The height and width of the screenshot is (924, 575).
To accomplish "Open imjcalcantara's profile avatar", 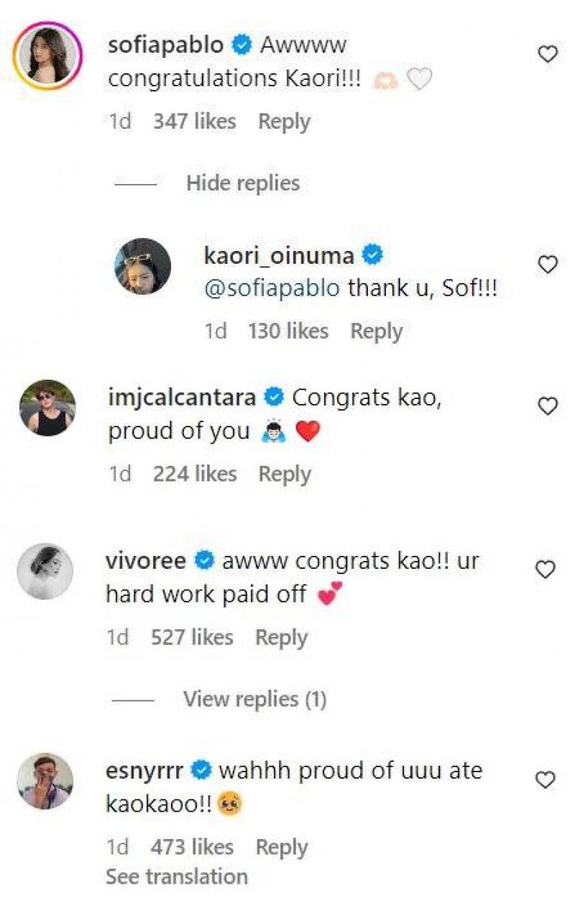I will click(46, 408).
